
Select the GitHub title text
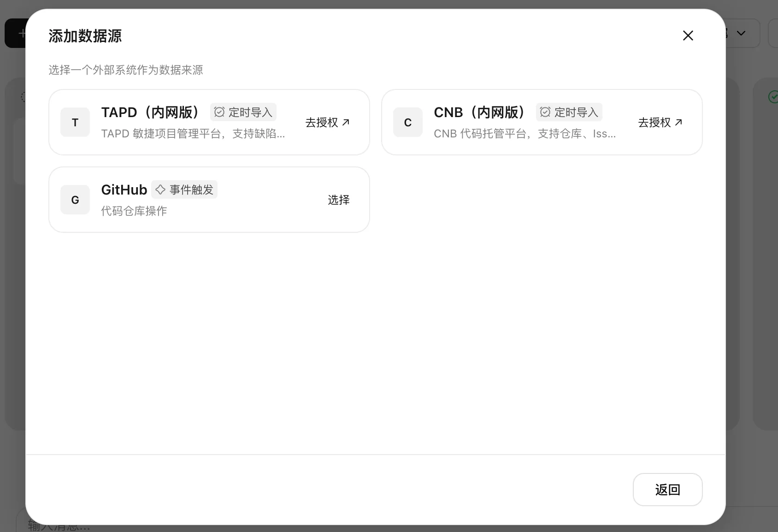click(x=124, y=190)
